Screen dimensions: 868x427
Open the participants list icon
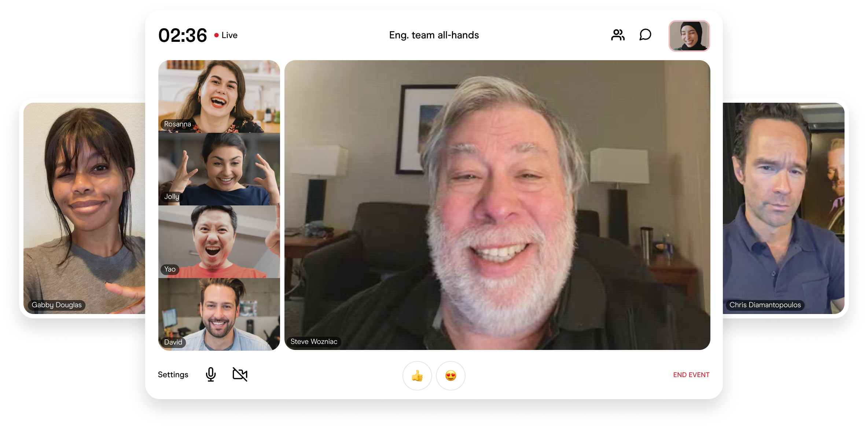[618, 35]
